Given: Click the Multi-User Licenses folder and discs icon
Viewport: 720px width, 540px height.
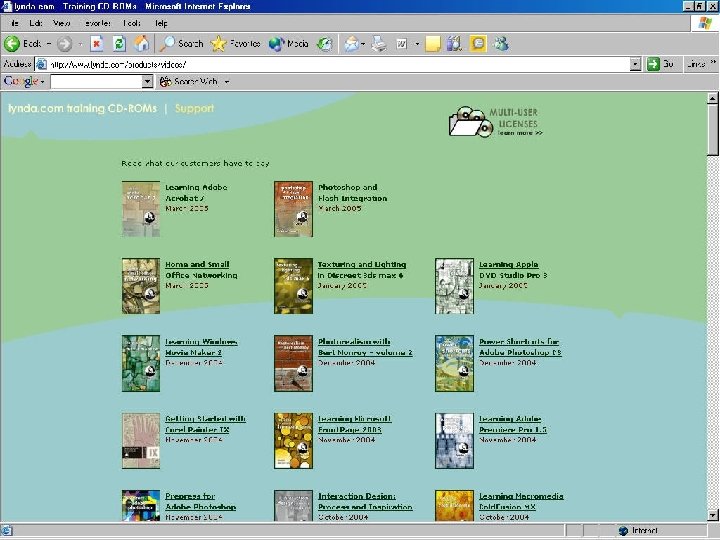Looking at the screenshot, I should (x=471, y=122).
